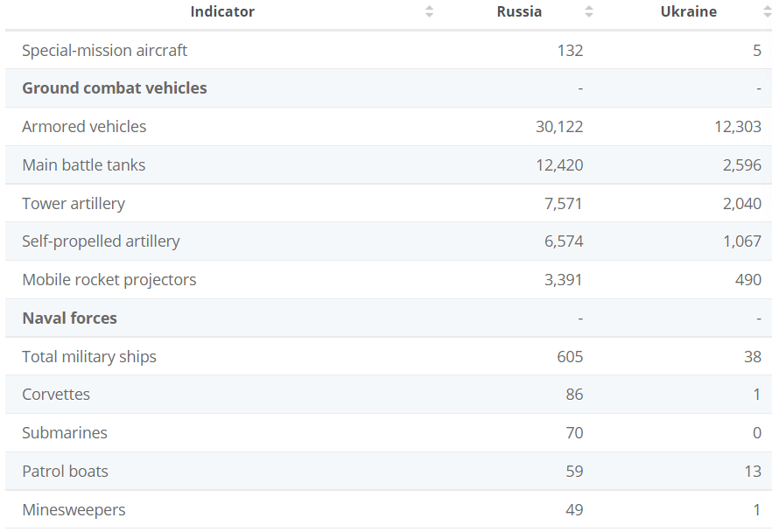Select the Armored vehicles row label

[84, 127]
